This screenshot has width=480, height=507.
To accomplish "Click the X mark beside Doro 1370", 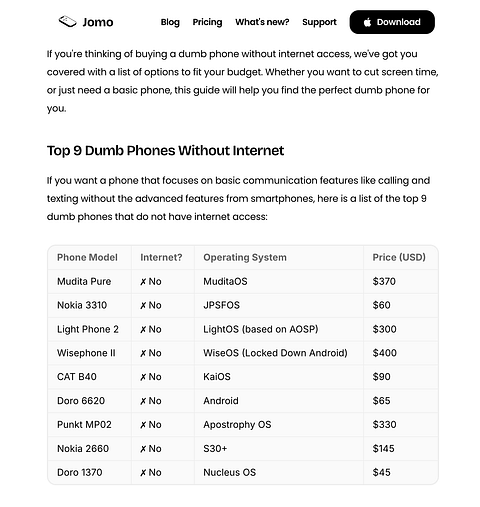I will 143,473.
